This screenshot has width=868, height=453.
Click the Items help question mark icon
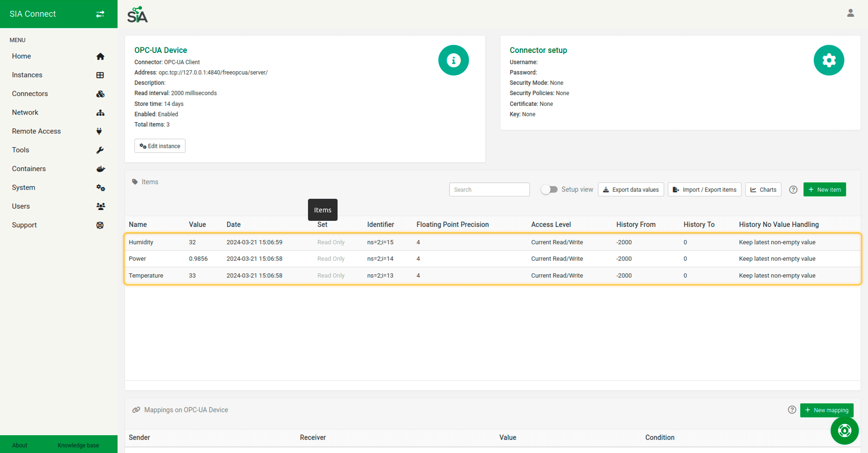click(x=793, y=190)
